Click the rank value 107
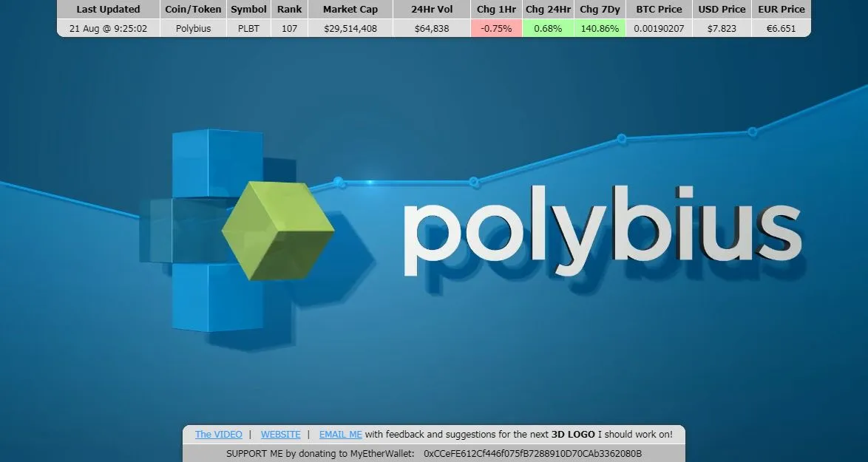Image resolution: width=868 pixels, height=462 pixels. click(x=290, y=28)
